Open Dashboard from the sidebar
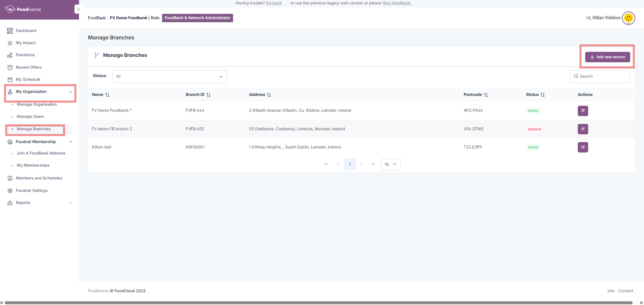Screen dimensions: 644x305 (x=26, y=31)
